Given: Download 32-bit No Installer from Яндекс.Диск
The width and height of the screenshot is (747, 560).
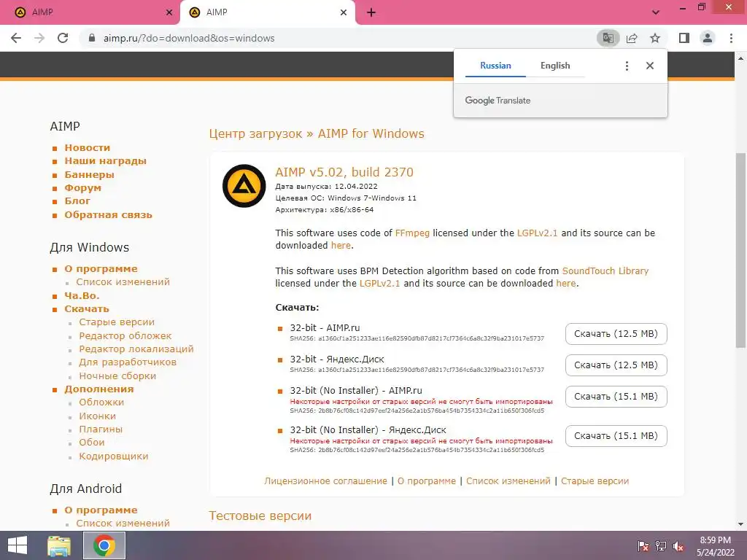Looking at the screenshot, I should coord(616,436).
